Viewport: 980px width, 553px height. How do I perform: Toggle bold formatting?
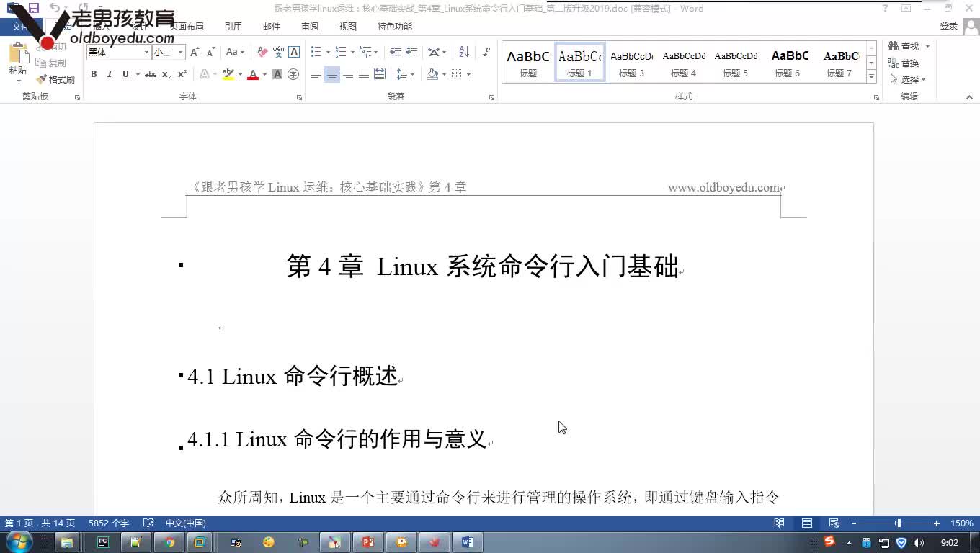[x=94, y=74]
